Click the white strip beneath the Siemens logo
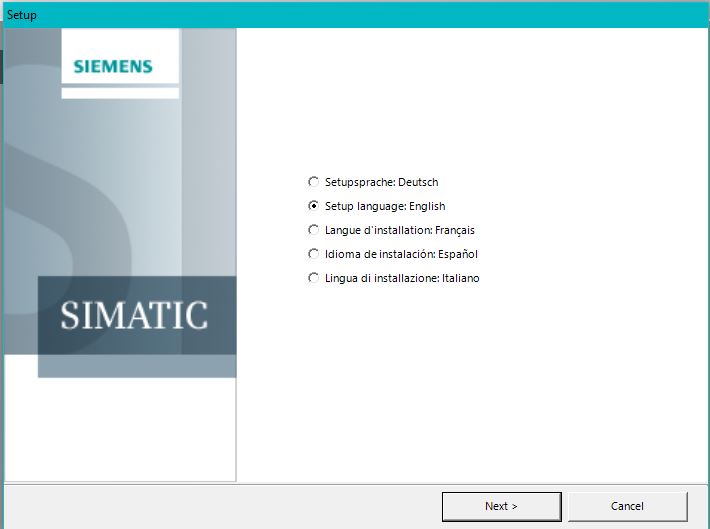 pyautogui.click(x=120, y=93)
